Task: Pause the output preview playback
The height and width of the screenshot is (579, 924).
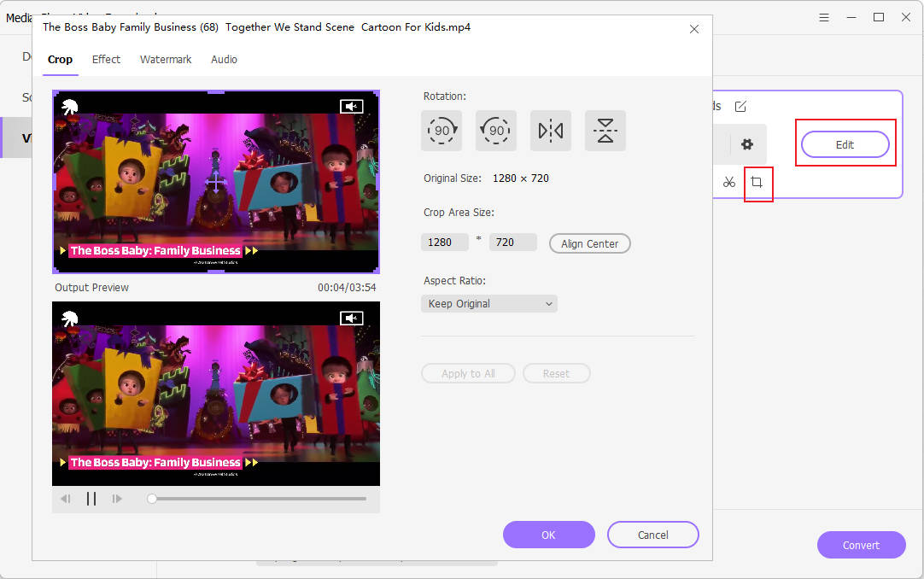Action: (91, 499)
